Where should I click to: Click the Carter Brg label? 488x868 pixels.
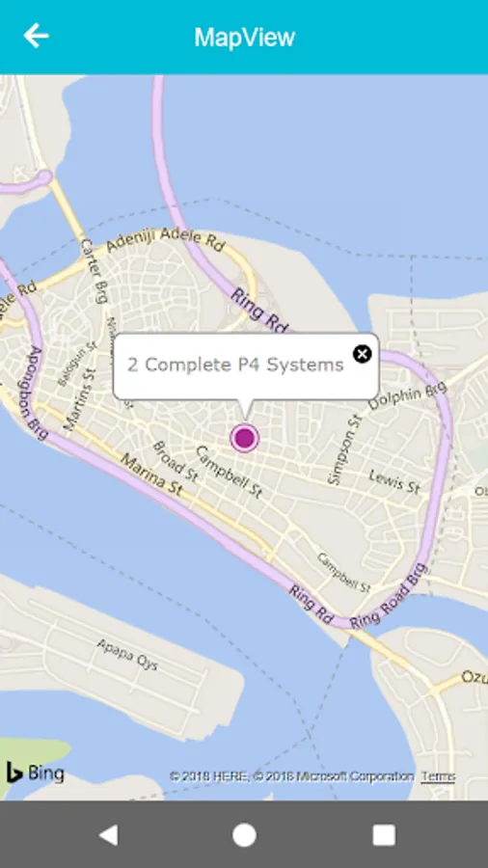click(94, 271)
